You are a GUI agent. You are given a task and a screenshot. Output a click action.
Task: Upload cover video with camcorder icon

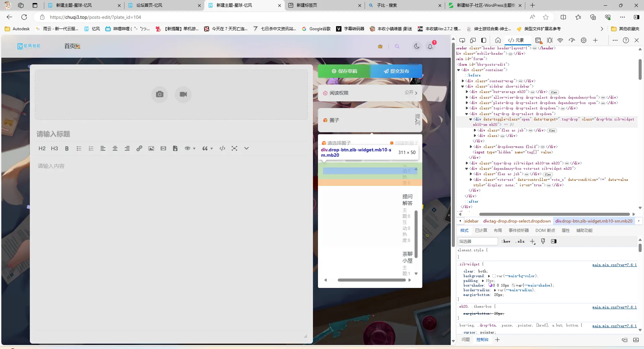click(x=183, y=94)
